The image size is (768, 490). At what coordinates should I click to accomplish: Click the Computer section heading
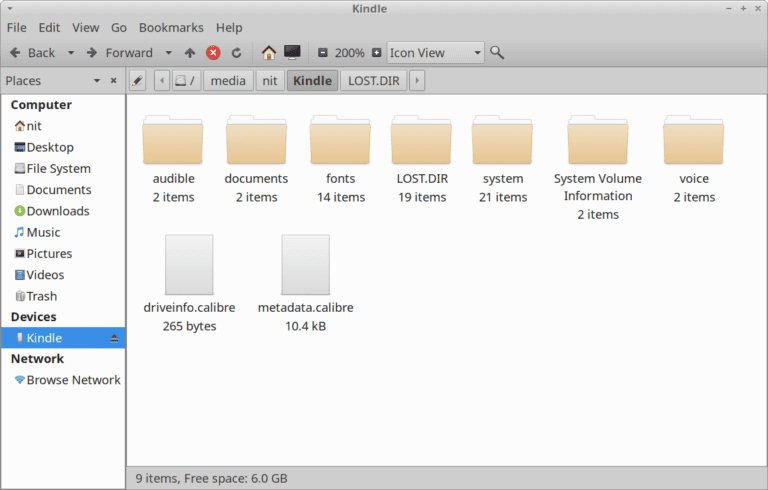41,105
